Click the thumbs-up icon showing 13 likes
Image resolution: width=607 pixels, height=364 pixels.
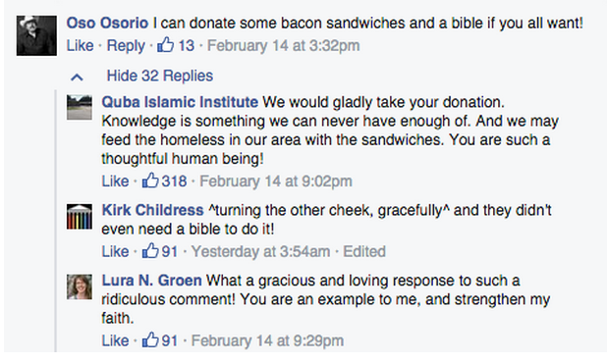[165, 45]
